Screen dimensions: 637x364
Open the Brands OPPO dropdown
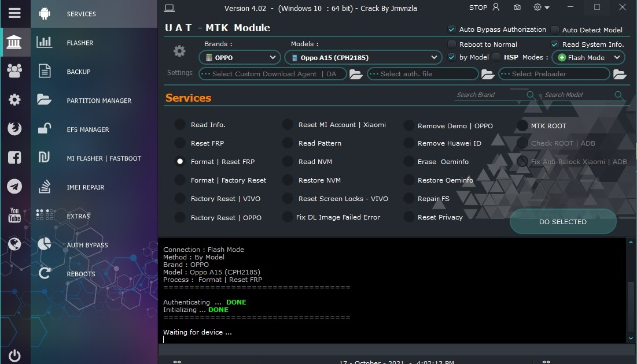240,58
